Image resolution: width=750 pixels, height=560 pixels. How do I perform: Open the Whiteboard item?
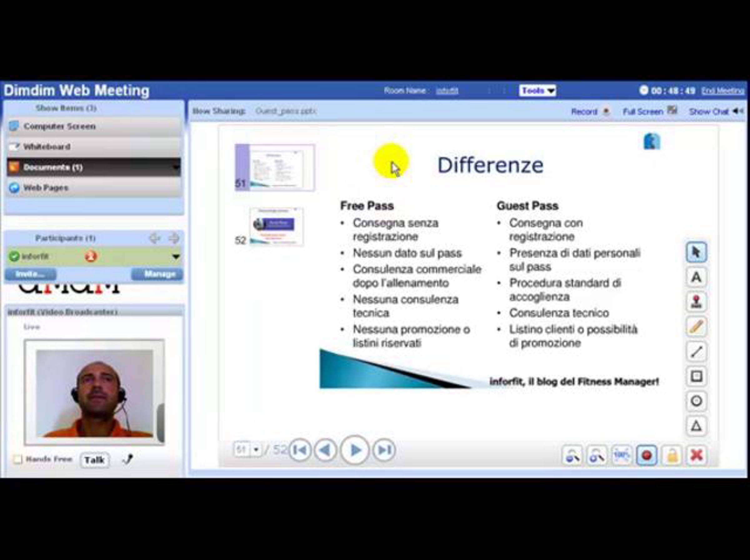coord(47,147)
